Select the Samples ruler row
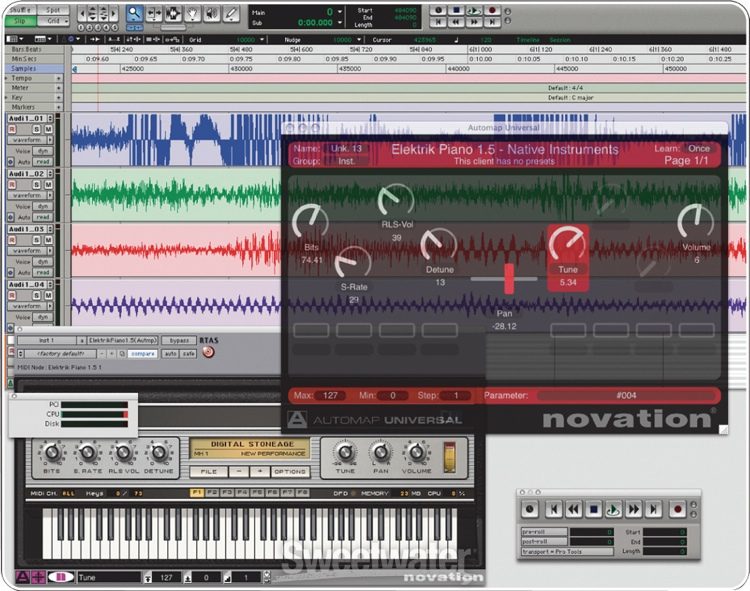The height and width of the screenshot is (591, 750). (34, 69)
